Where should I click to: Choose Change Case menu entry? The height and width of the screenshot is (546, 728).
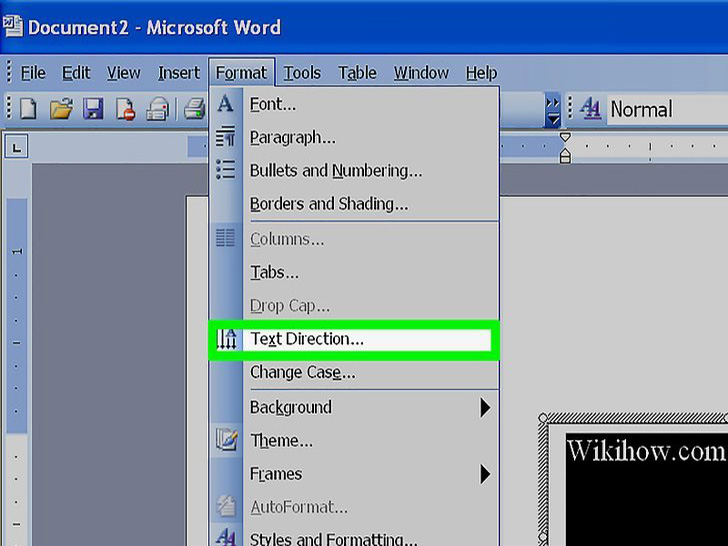(x=354, y=372)
